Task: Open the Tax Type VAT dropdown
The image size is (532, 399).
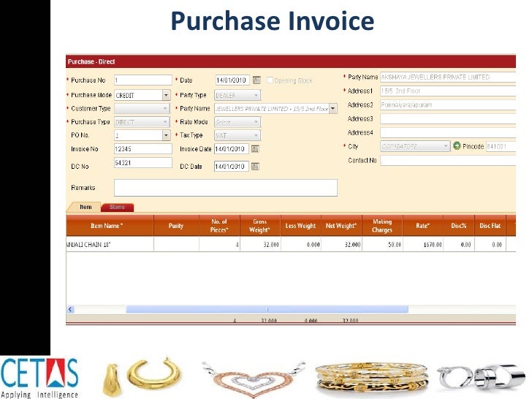Action: click(x=237, y=135)
